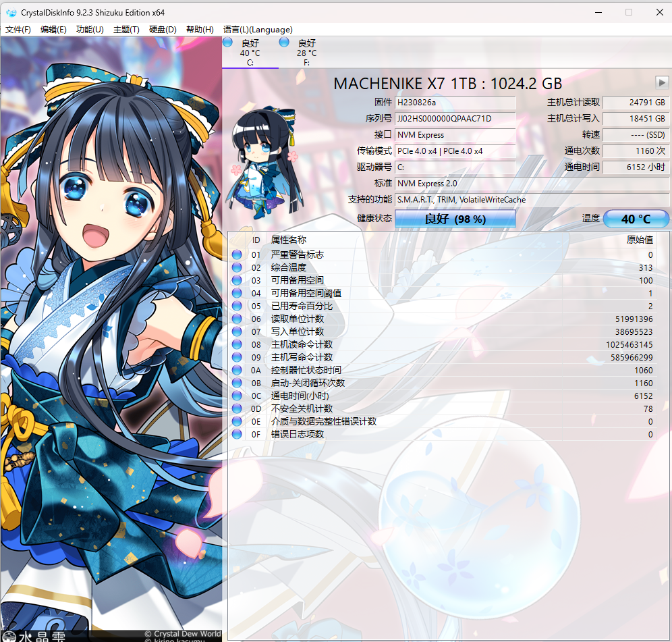Click the transfer mode field PCIe 4.0 x4
The image size is (672, 642).
455,151
